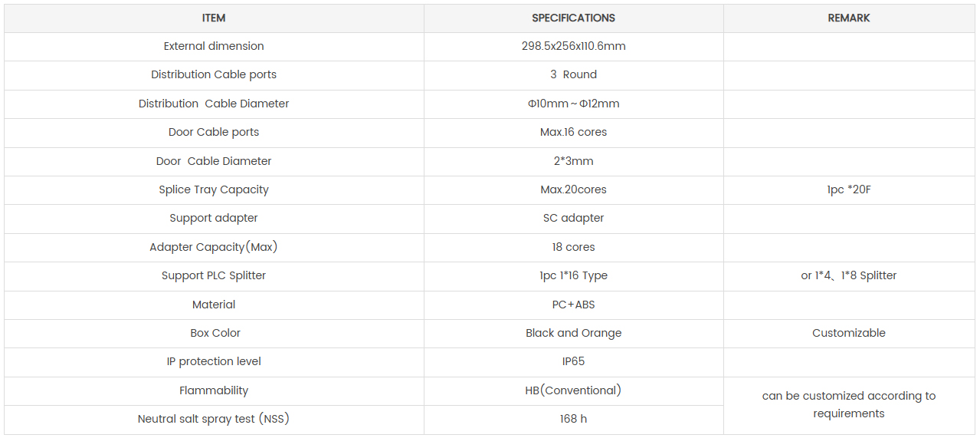This screenshot has height=438, width=980.
Task: Click the REMARK column header
Action: 849,18
